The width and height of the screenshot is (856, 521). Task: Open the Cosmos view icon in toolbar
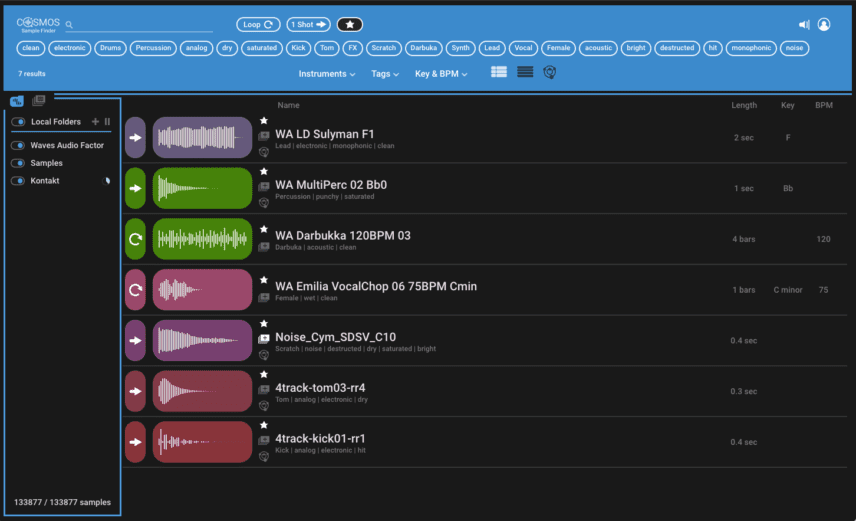coord(550,72)
